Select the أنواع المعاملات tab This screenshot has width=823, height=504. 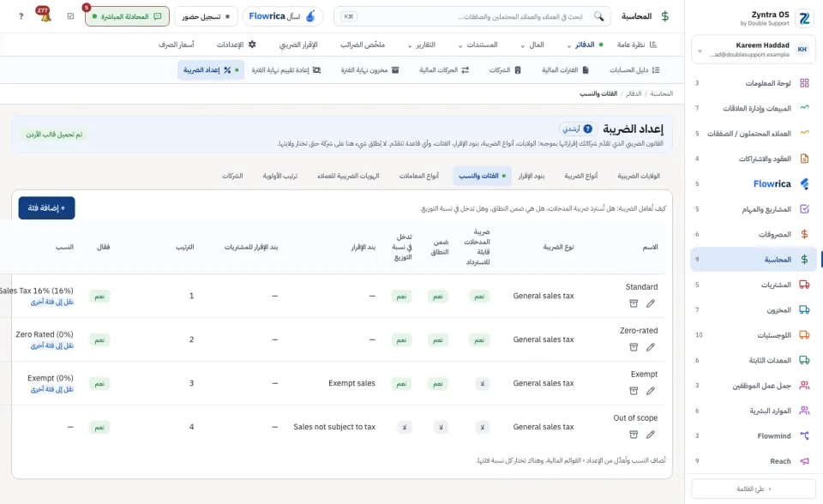419,176
